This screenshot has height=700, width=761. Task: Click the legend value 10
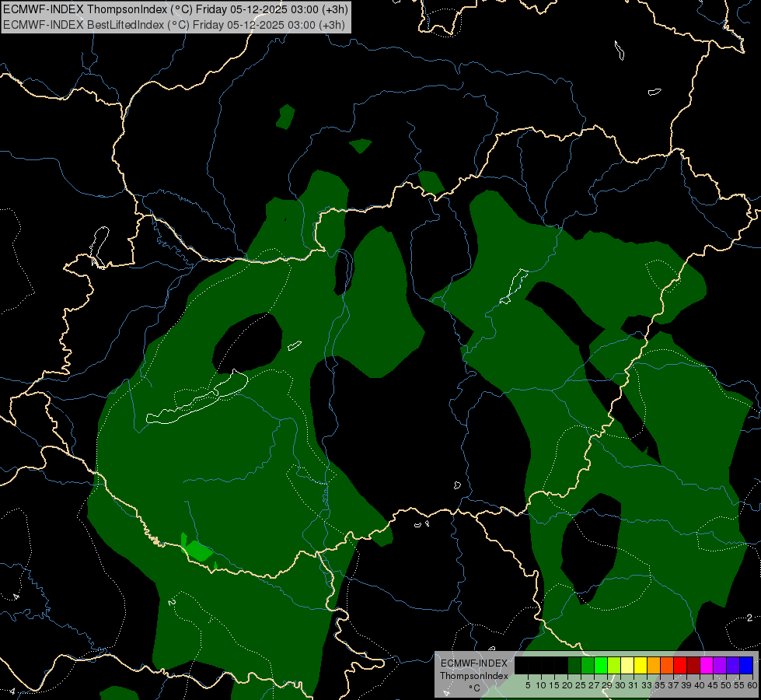point(541,685)
